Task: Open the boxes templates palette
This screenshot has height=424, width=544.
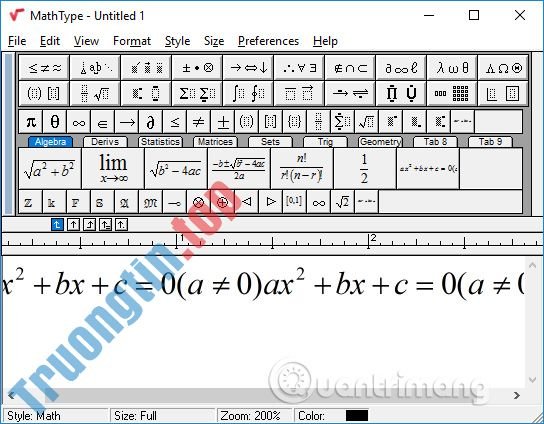Action: pyautogui.click(x=503, y=93)
